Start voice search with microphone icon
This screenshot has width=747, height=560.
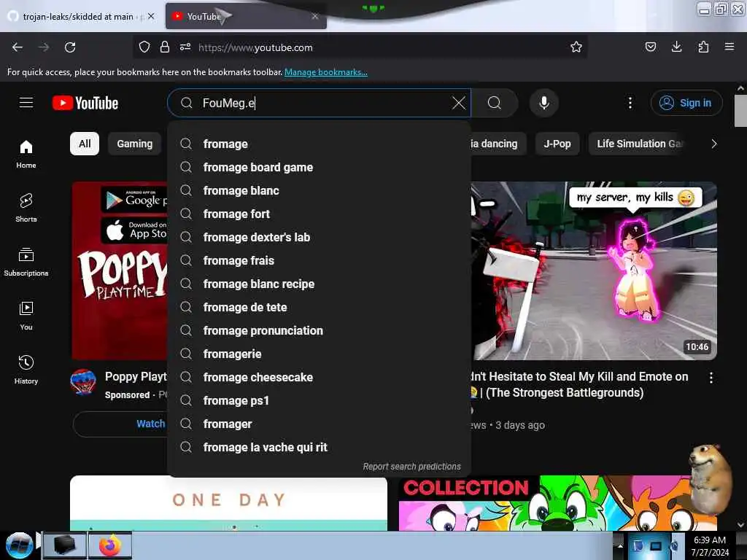pyautogui.click(x=544, y=103)
